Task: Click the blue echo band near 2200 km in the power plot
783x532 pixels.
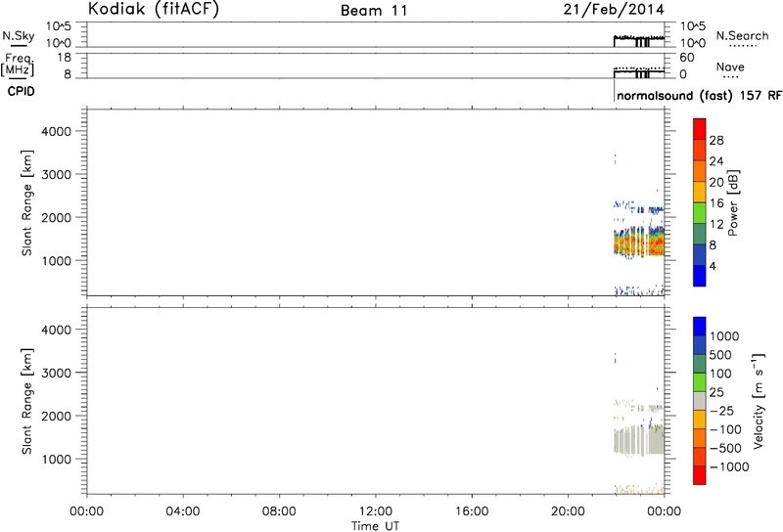Action: 639,206
